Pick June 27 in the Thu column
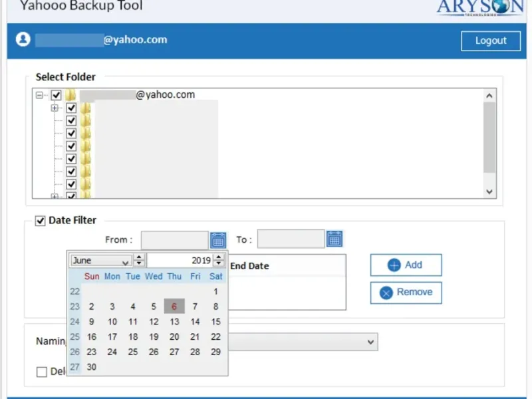532x399 pixels. pos(174,352)
